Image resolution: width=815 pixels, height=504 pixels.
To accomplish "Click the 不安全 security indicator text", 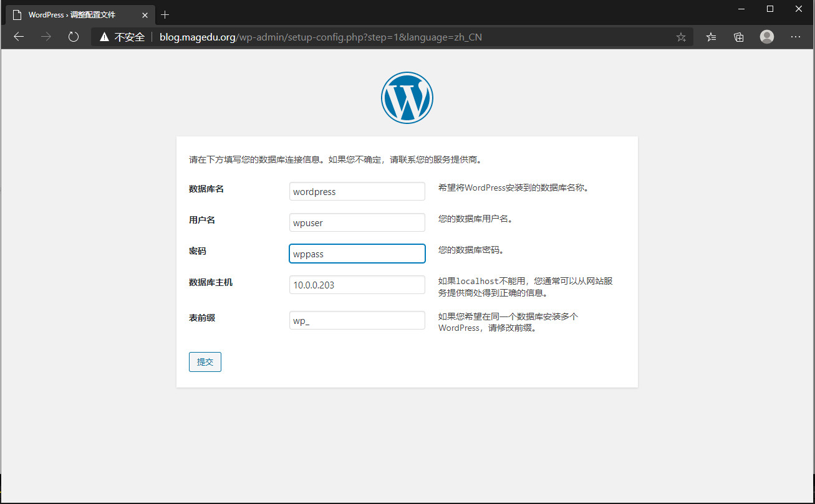I will coord(130,37).
